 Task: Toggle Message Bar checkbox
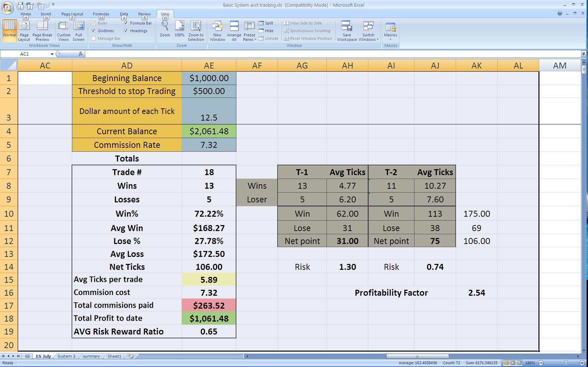click(x=93, y=38)
